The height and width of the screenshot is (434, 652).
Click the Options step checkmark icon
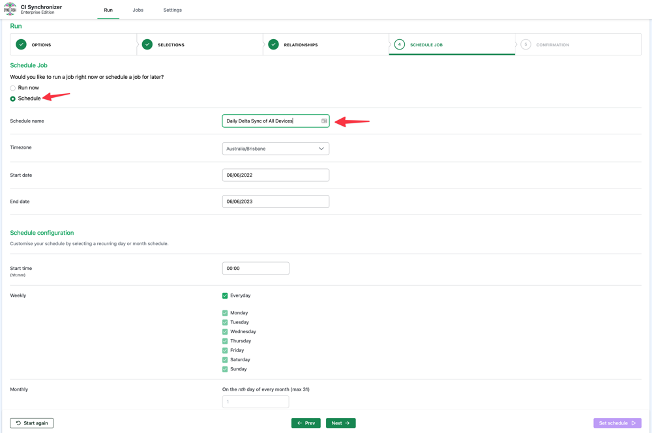pos(21,44)
